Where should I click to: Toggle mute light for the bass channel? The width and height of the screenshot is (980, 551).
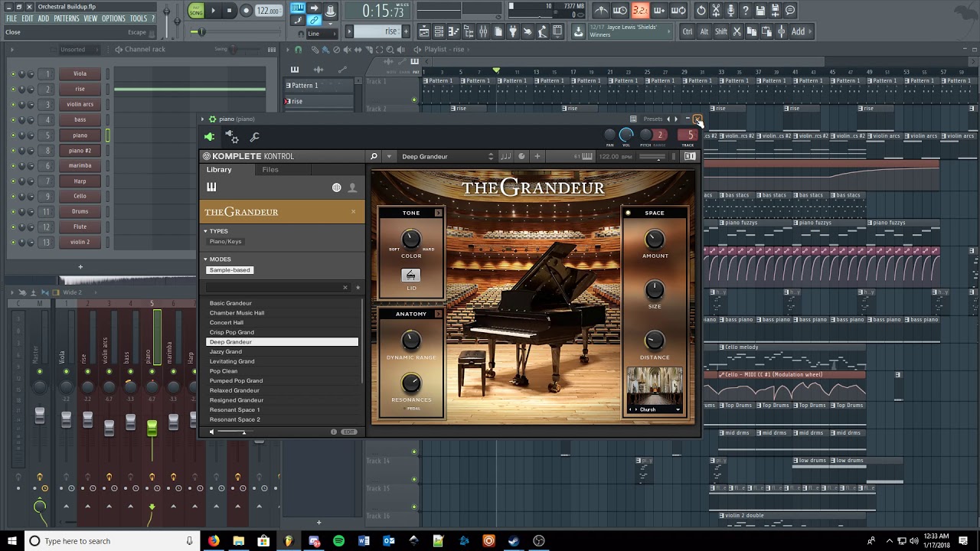[x=12, y=119]
